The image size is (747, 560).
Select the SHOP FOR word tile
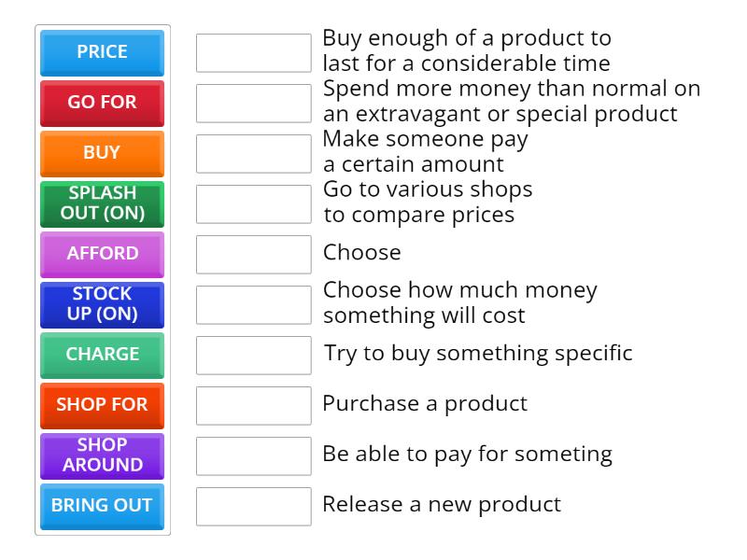[x=101, y=406]
